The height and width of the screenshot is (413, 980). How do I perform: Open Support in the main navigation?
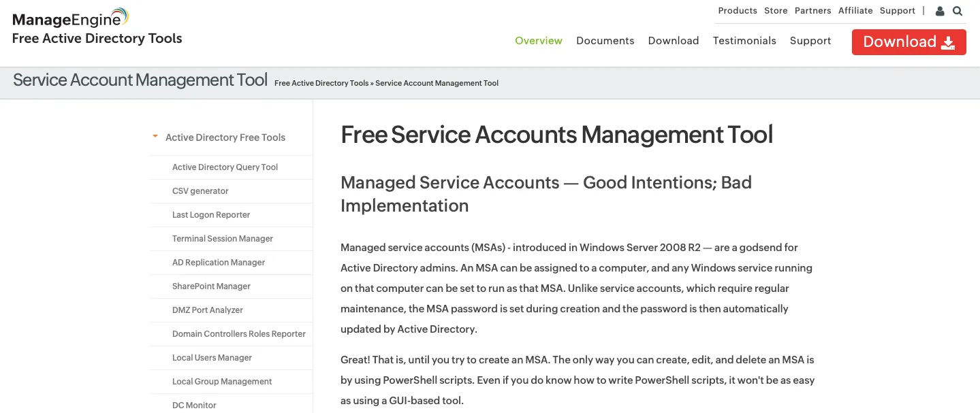810,41
